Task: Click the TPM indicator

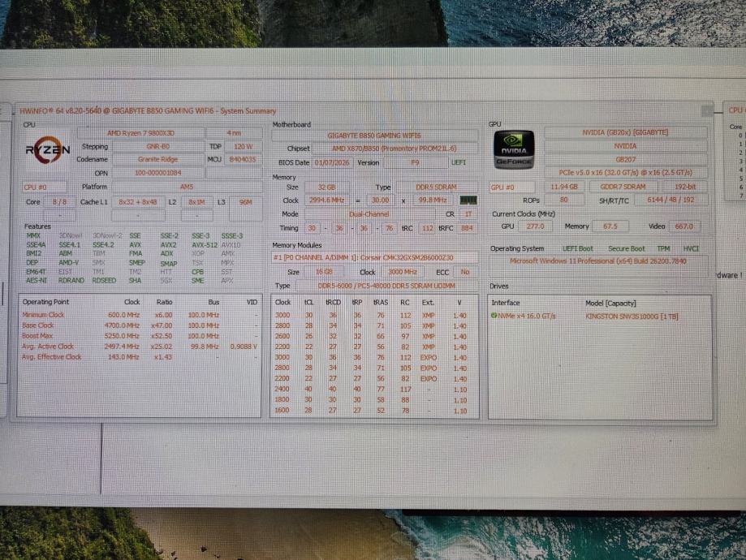Action: (x=663, y=248)
